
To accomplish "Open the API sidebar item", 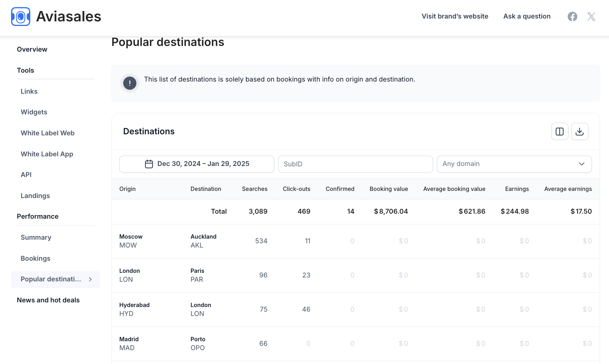I will [x=26, y=175].
